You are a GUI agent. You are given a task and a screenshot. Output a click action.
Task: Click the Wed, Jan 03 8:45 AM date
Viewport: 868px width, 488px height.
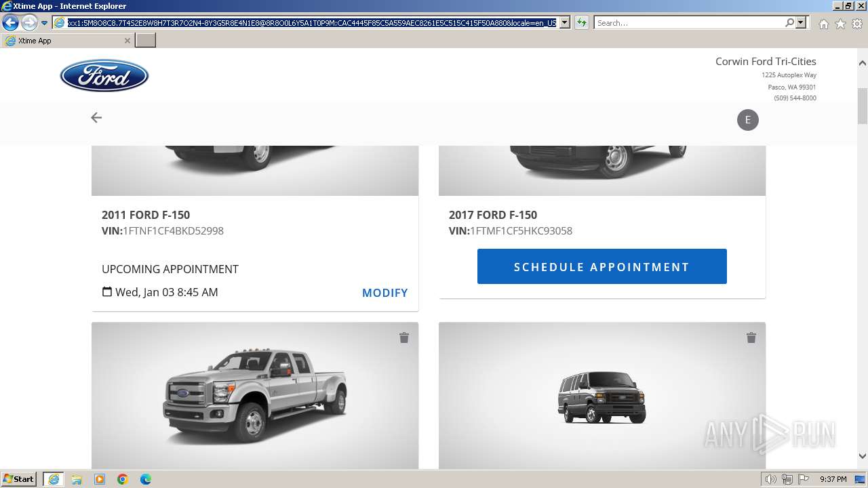pos(167,292)
